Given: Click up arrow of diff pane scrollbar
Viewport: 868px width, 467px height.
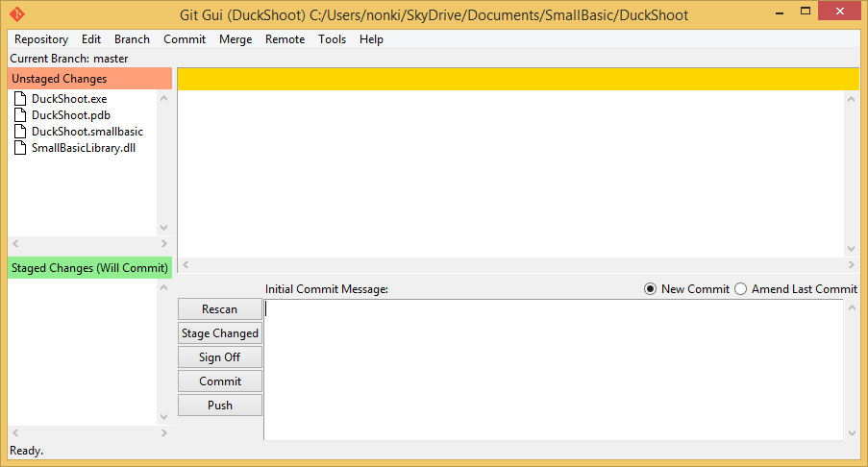Looking at the screenshot, I should pyautogui.click(x=852, y=99).
